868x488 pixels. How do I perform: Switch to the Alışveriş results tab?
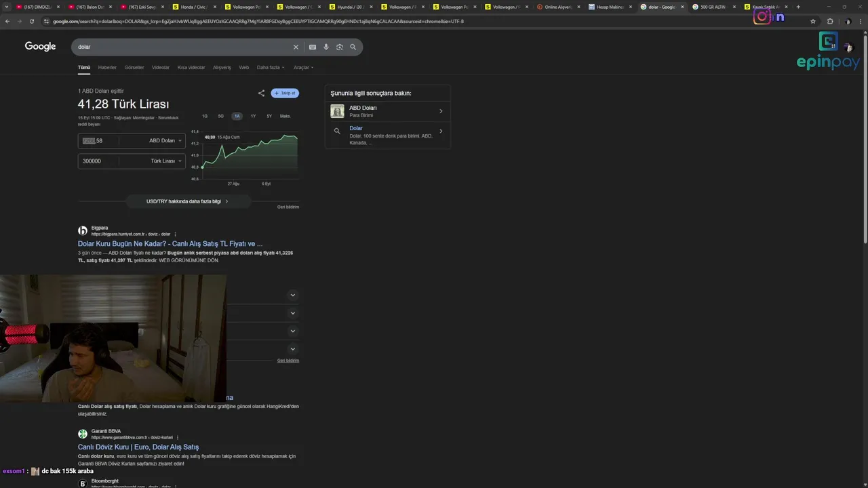[222, 68]
